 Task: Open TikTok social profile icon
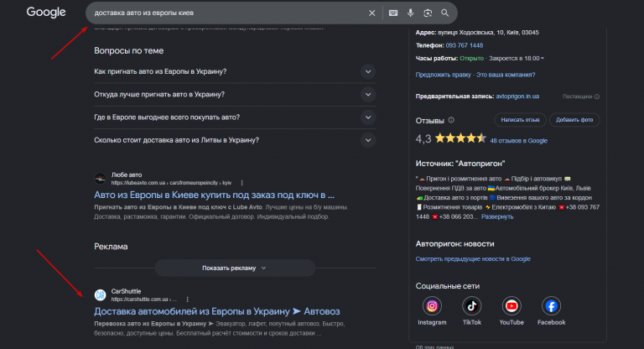[x=472, y=306]
